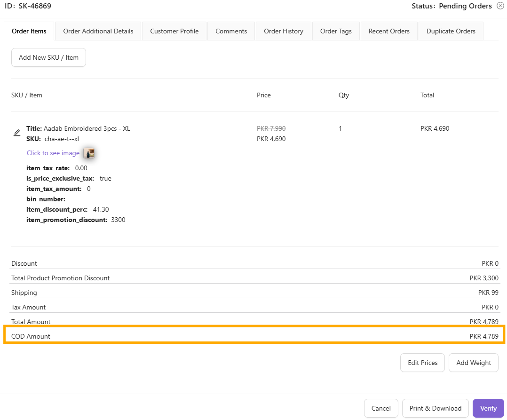Switch to the Order Items tab
507x420 pixels.
(29, 32)
